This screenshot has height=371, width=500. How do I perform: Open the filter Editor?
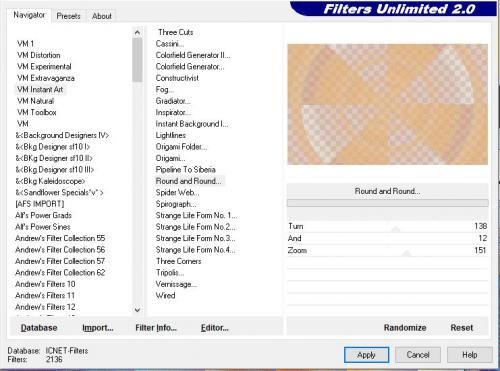(x=214, y=328)
